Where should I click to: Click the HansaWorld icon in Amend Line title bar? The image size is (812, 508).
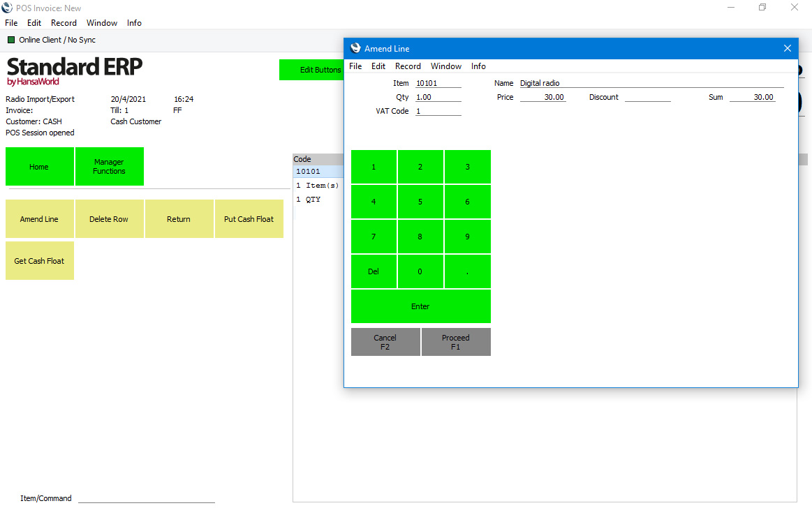(x=355, y=48)
